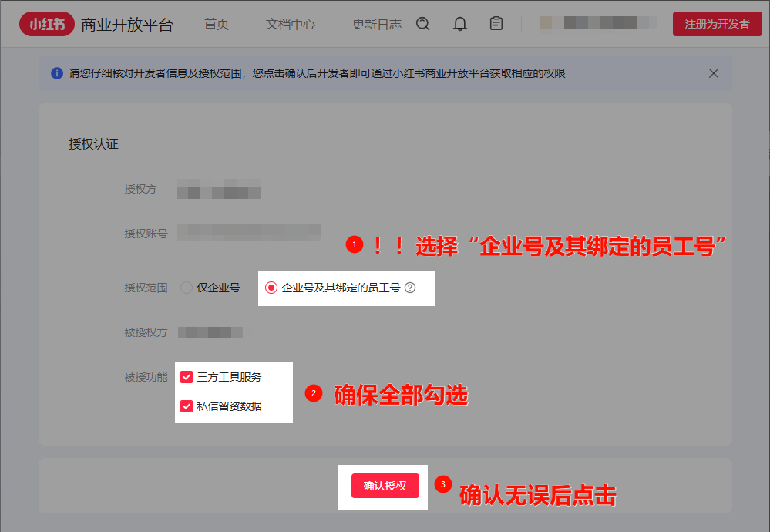This screenshot has width=770, height=532.
Task: Click the clipboard icon in header
Action: pyautogui.click(x=496, y=24)
